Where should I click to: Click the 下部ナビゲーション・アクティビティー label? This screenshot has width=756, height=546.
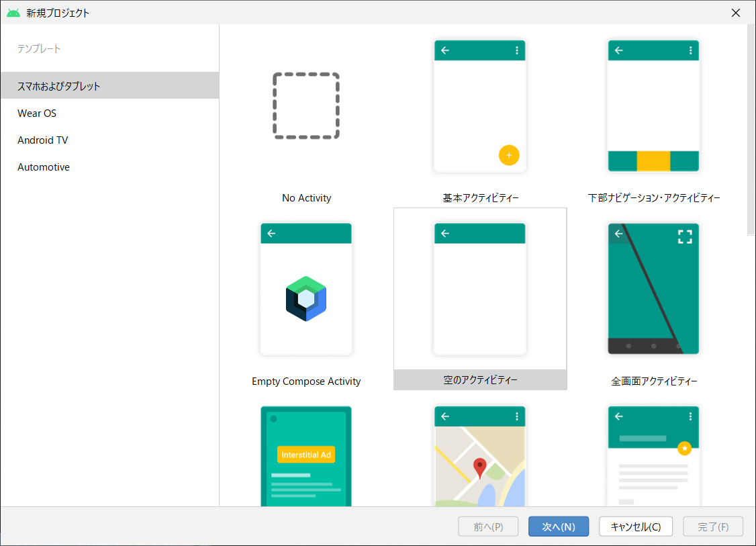pyautogui.click(x=654, y=197)
